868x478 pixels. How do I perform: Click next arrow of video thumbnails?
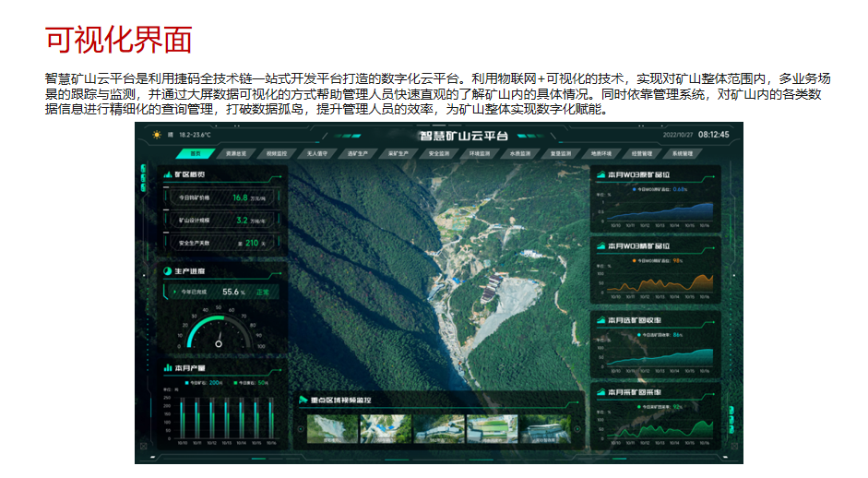point(578,429)
